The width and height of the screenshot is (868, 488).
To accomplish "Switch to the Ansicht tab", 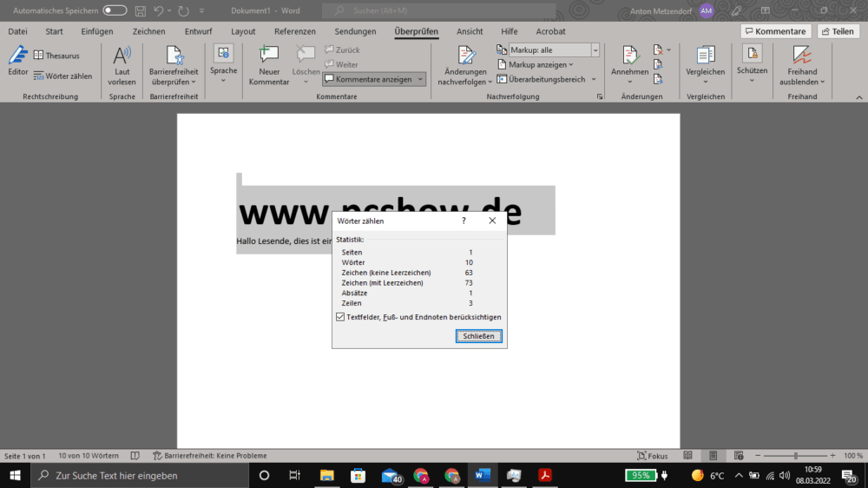I will coord(470,31).
